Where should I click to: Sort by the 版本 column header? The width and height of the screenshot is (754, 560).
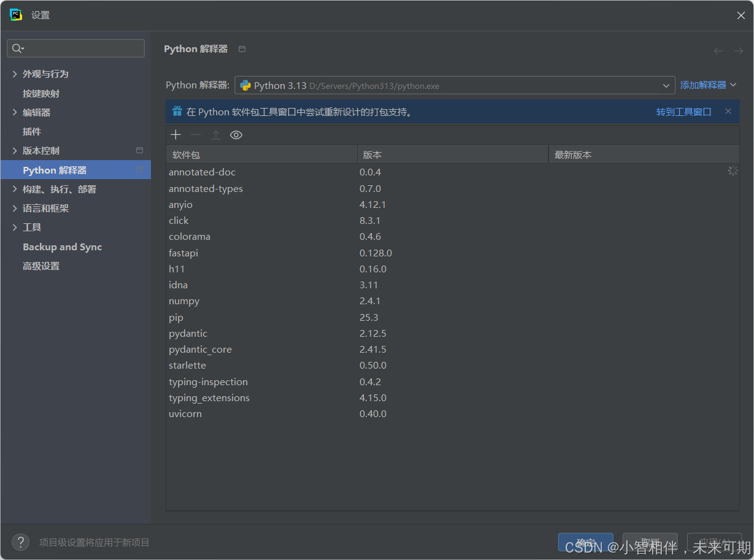point(453,155)
